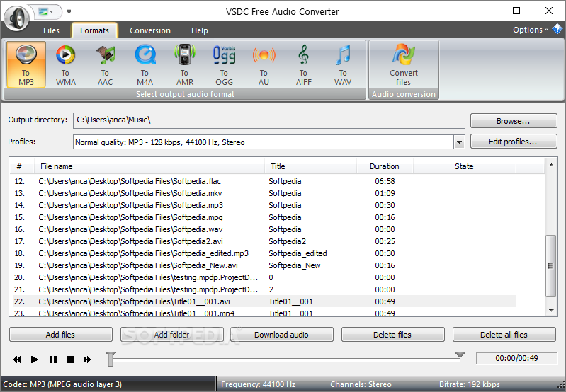The height and width of the screenshot is (392, 566).
Task: Pick the To AU format icon
Action: click(264, 64)
